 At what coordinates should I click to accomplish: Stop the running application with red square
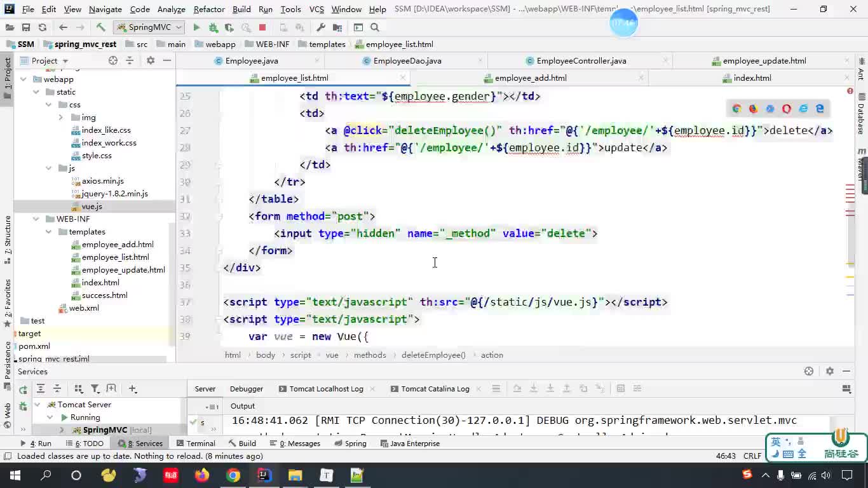[262, 27]
